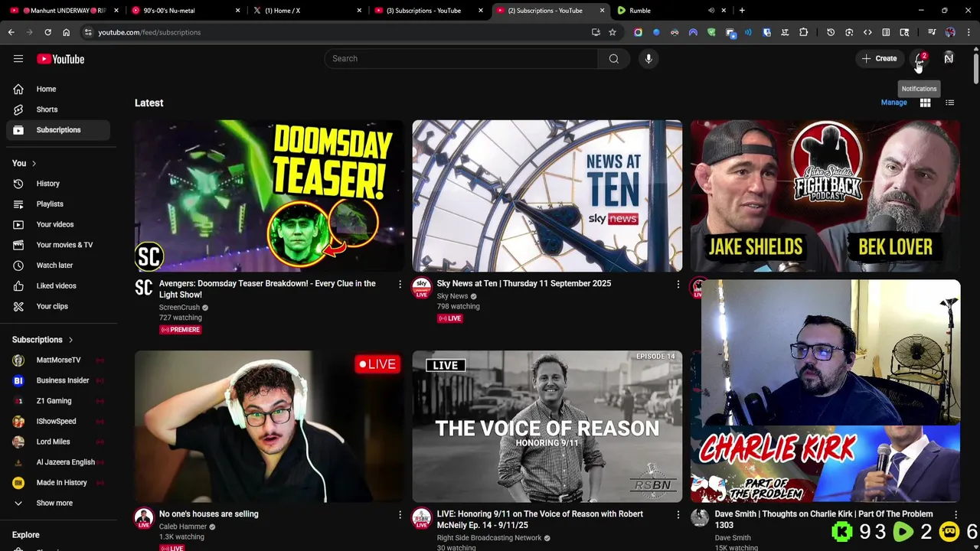
Task: Select Subscriptions in sidebar
Action: pos(58,130)
